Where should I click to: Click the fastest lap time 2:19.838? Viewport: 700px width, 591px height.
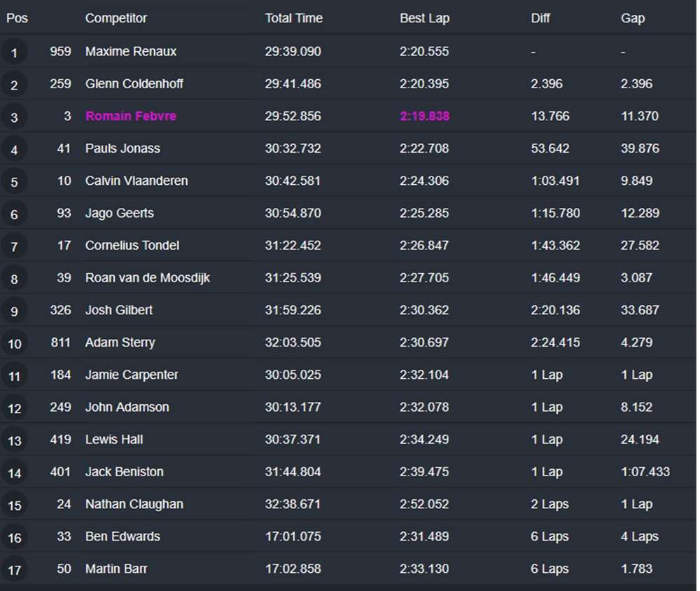point(424,116)
